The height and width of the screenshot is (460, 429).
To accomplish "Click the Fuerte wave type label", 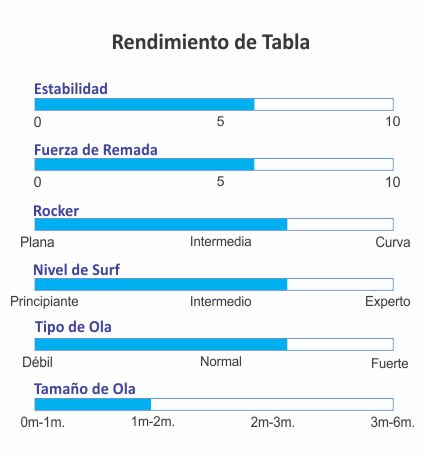I will tap(390, 363).
